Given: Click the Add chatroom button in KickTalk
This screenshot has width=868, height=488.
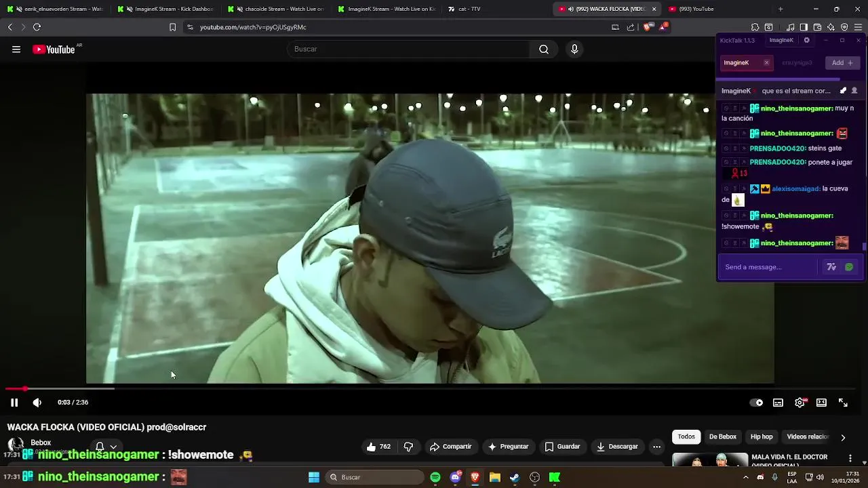Looking at the screenshot, I should pyautogui.click(x=842, y=63).
